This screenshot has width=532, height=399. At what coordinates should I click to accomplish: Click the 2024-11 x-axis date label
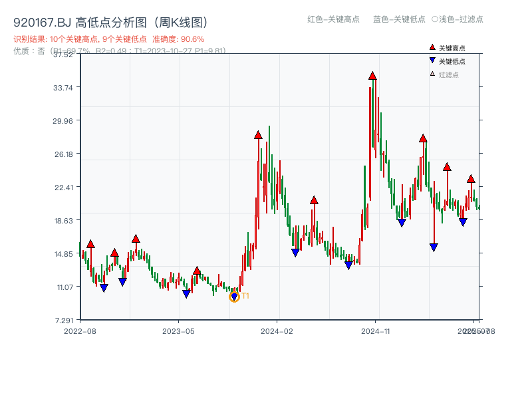pyautogui.click(x=377, y=330)
